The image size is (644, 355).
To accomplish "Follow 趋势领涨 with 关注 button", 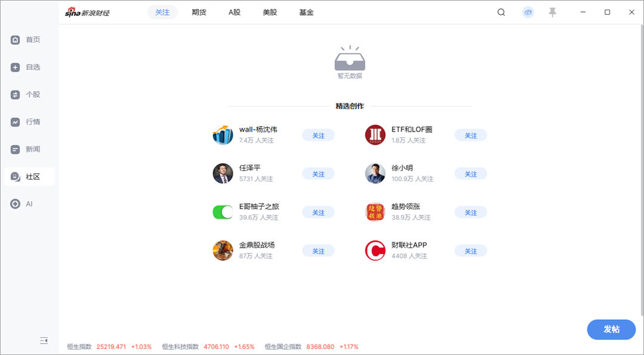I will tap(470, 213).
